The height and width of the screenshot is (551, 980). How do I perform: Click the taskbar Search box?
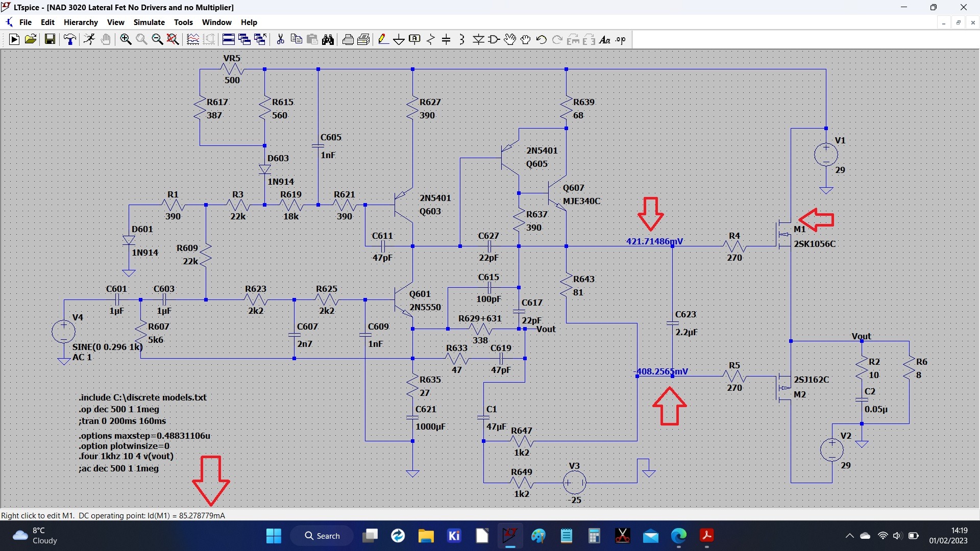(322, 536)
